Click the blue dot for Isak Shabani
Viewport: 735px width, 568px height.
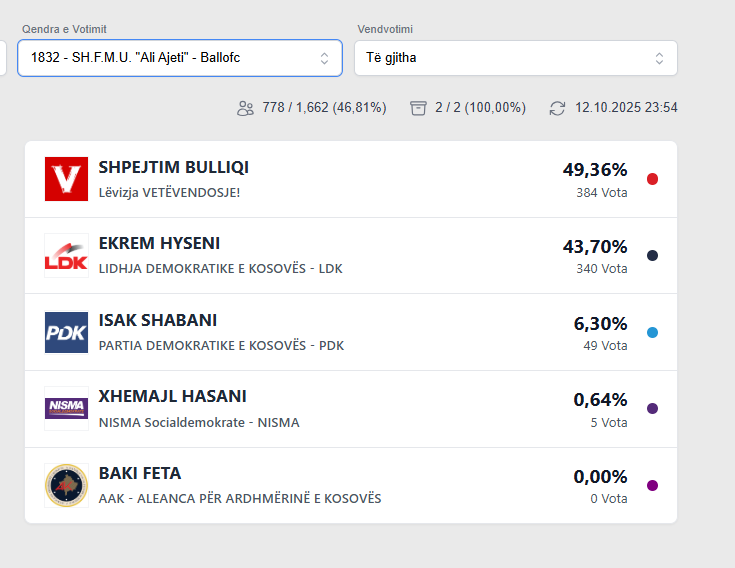coord(652,332)
